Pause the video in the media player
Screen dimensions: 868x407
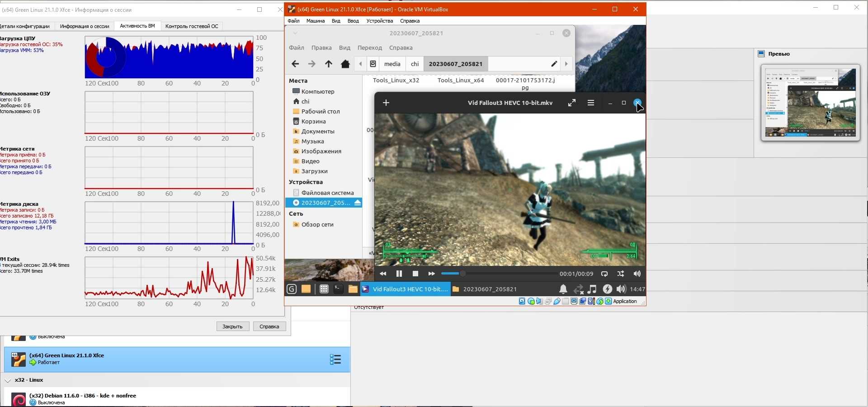(399, 274)
